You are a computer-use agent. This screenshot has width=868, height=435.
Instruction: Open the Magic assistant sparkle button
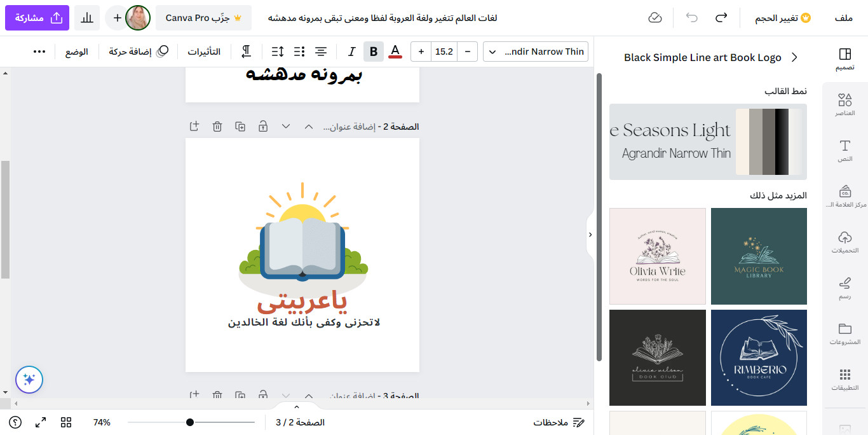29,380
